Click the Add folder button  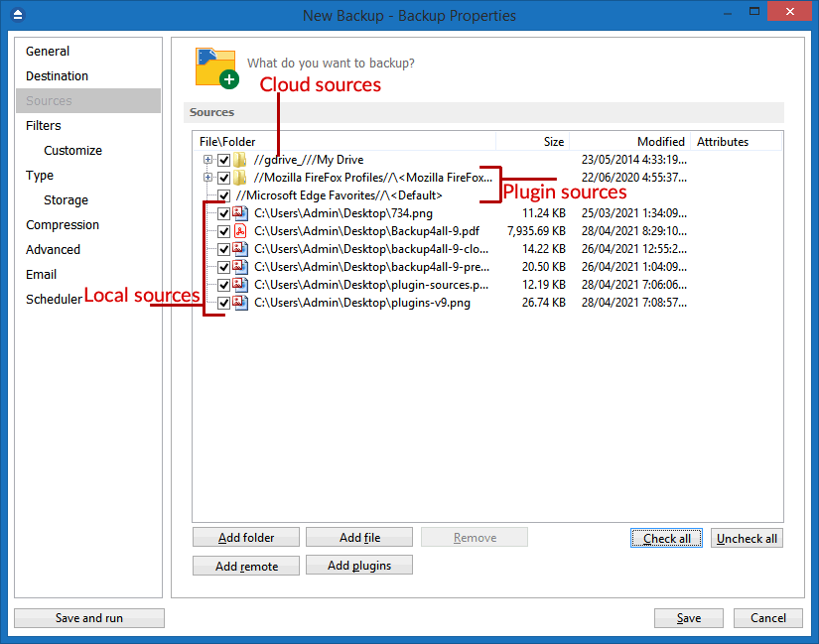[246, 538]
